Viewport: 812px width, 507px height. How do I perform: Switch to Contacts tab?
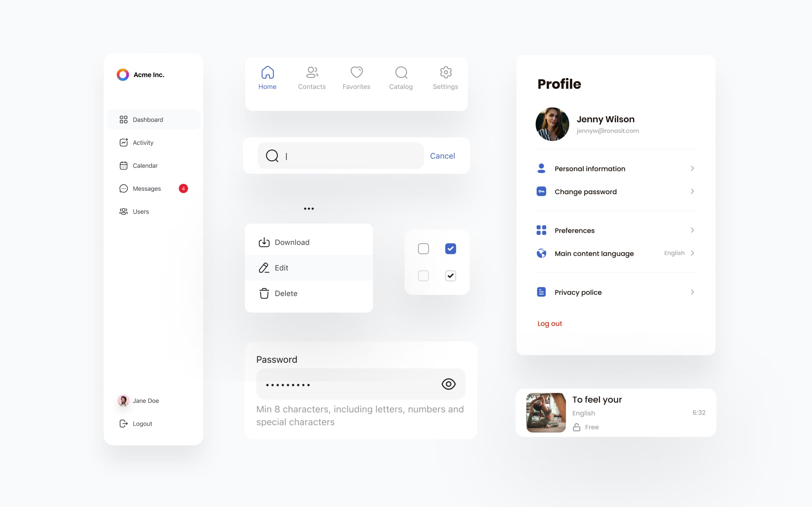tap(311, 78)
